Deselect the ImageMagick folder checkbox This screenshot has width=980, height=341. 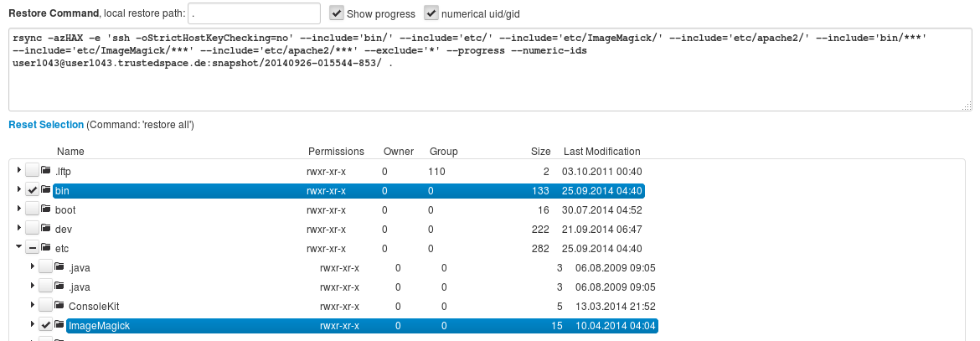point(45,326)
